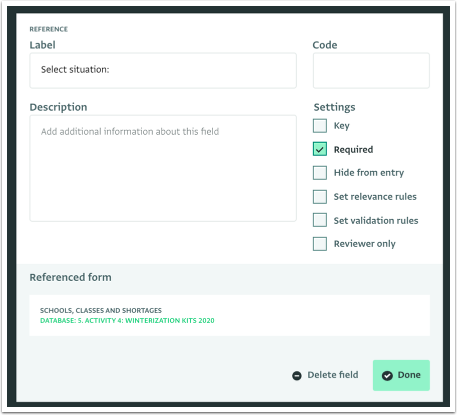Uncheck the Required checkbox
This screenshot has height=415, width=457.
[x=320, y=149]
